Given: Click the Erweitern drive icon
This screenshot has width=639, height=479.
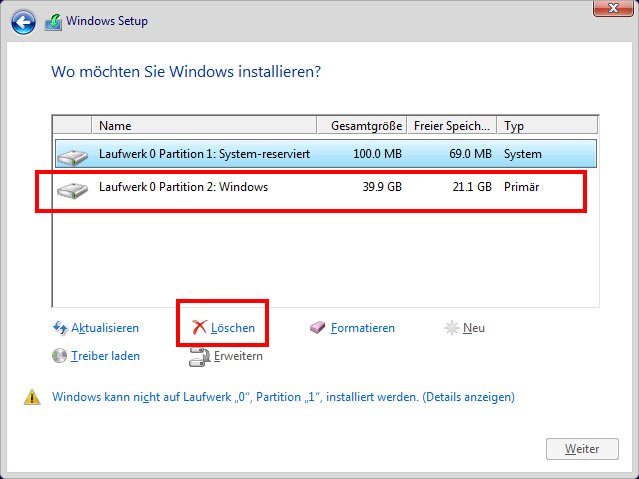Looking at the screenshot, I should (x=199, y=357).
